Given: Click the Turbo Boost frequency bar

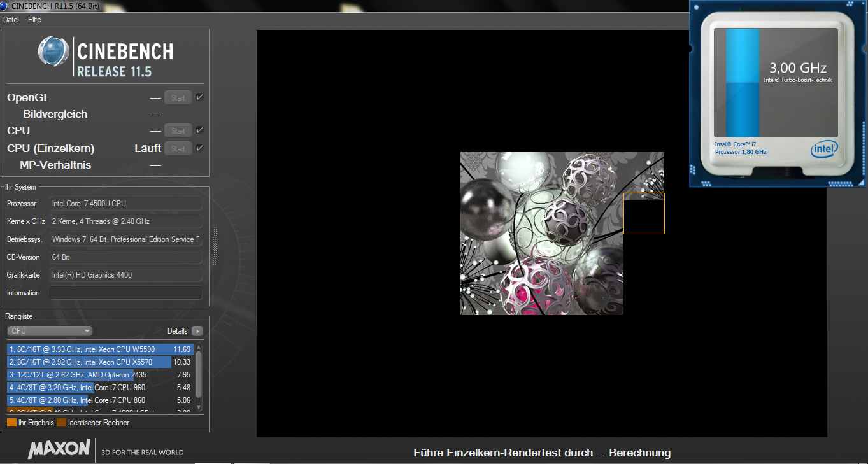Looking at the screenshot, I should coord(743,81).
